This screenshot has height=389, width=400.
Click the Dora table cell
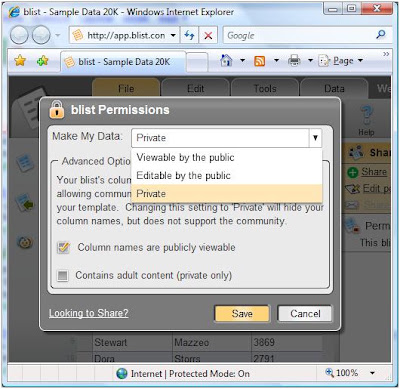point(132,358)
